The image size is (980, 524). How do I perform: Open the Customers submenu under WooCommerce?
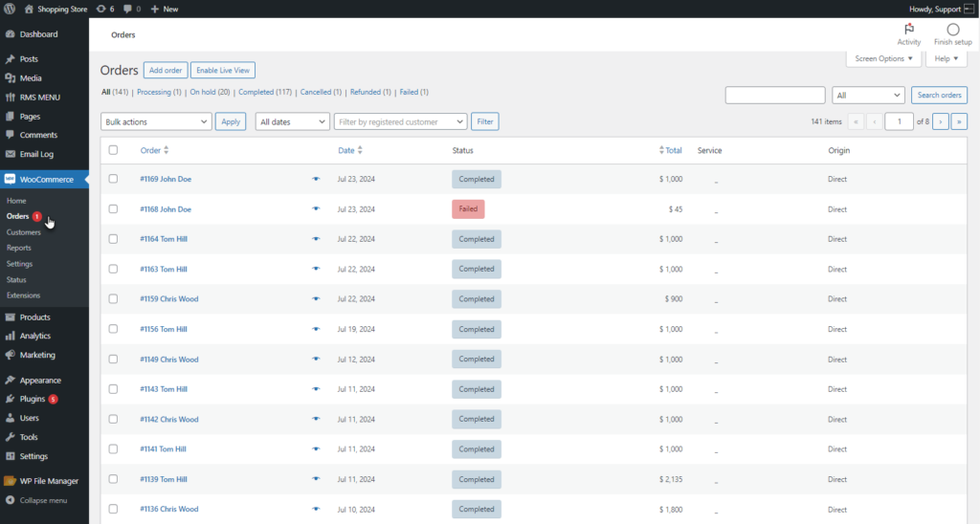point(24,232)
